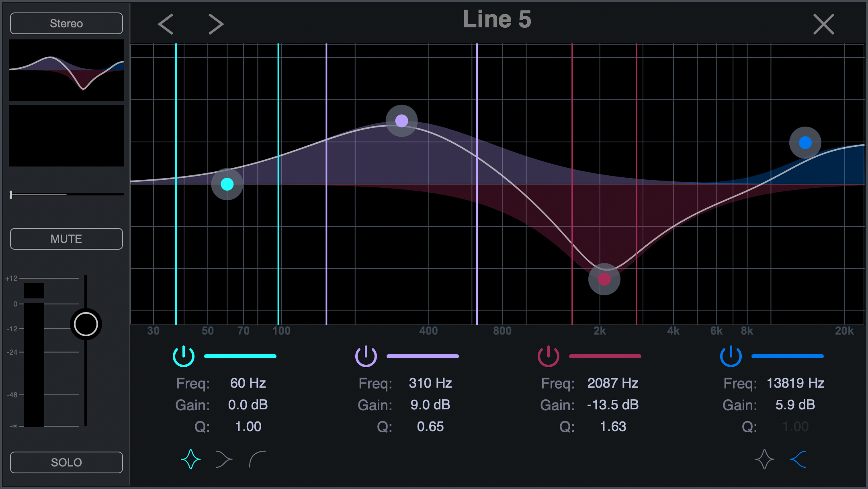Select high shelf shape for band 4
868x489 pixels.
[x=798, y=459]
